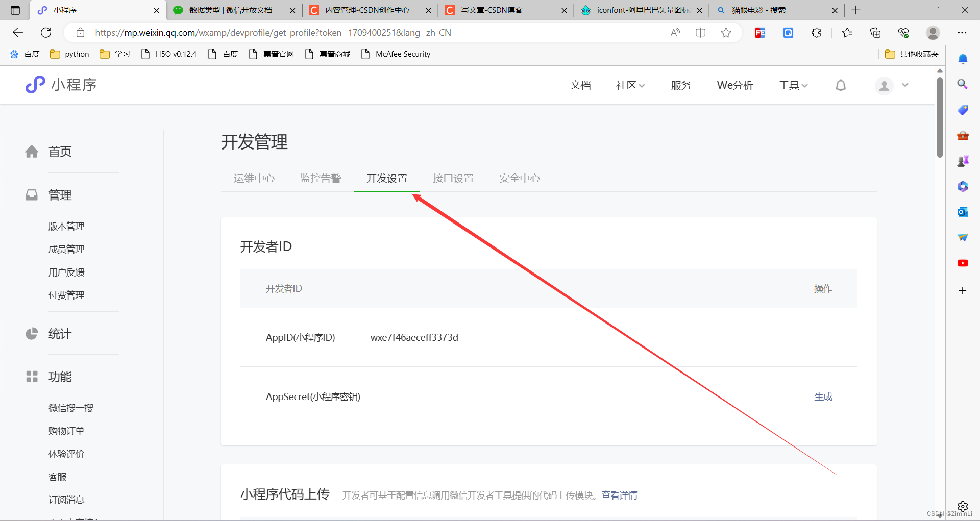The image size is (980, 521).
Task: Refresh the page with reload icon
Action: tap(46, 33)
